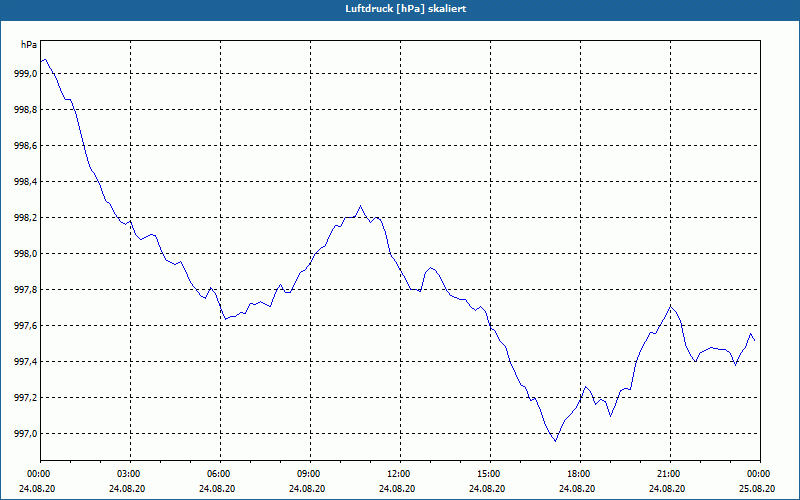This screenshot has width=800, height=500.
Task: Click the 998,0 y-axis label
Action: (x=26, y=254)
